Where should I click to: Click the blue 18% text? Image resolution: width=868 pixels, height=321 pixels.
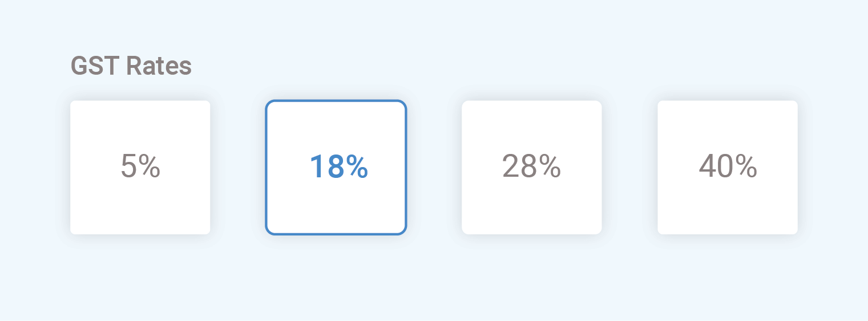pyautogui.click(x=338, y=167)
